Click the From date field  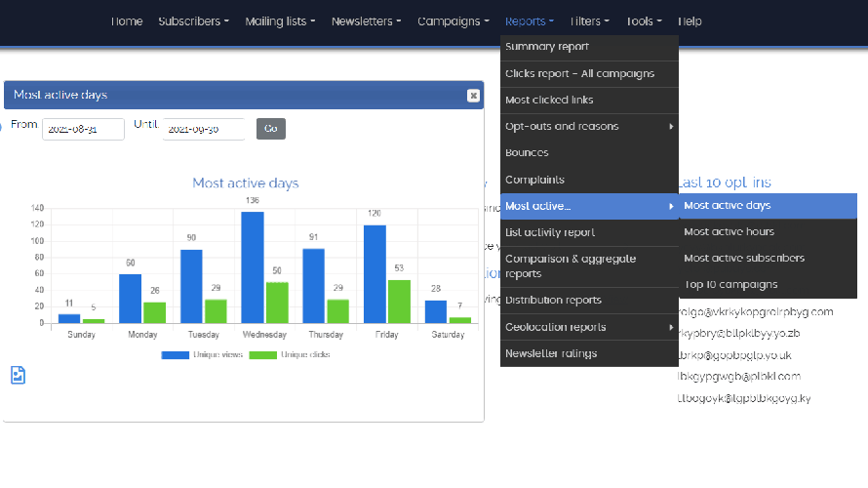[x=83, y=129]
